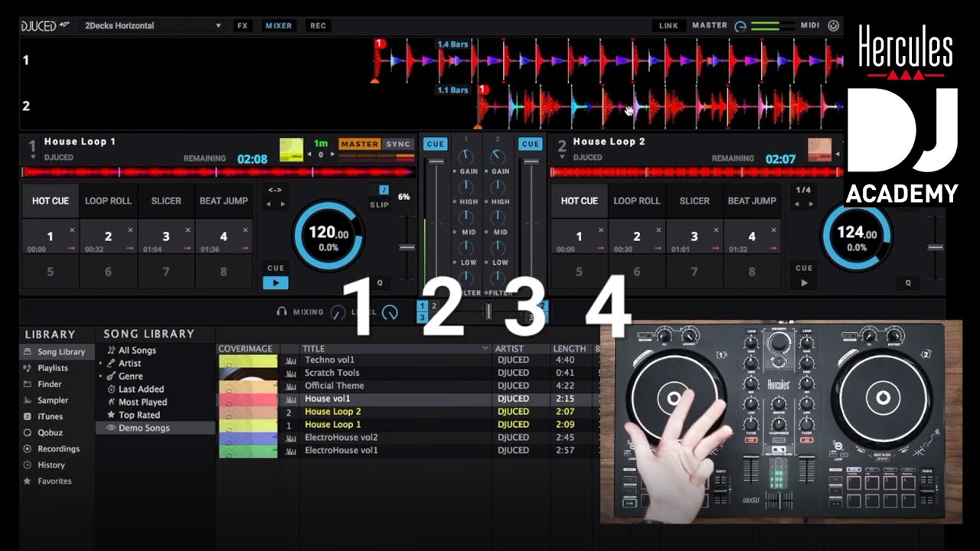Open deck 2 number dropdown arrow
This screenshot has width=980, height=551.
coord(562,157)
